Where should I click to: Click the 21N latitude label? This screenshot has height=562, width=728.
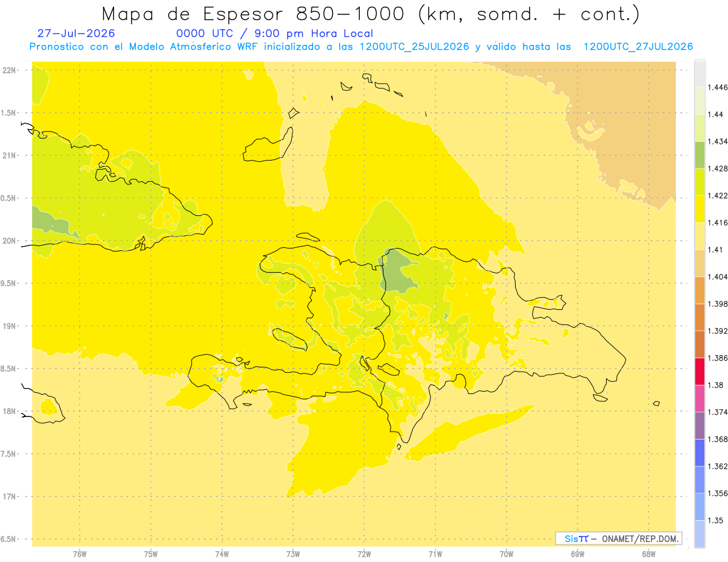9,156
